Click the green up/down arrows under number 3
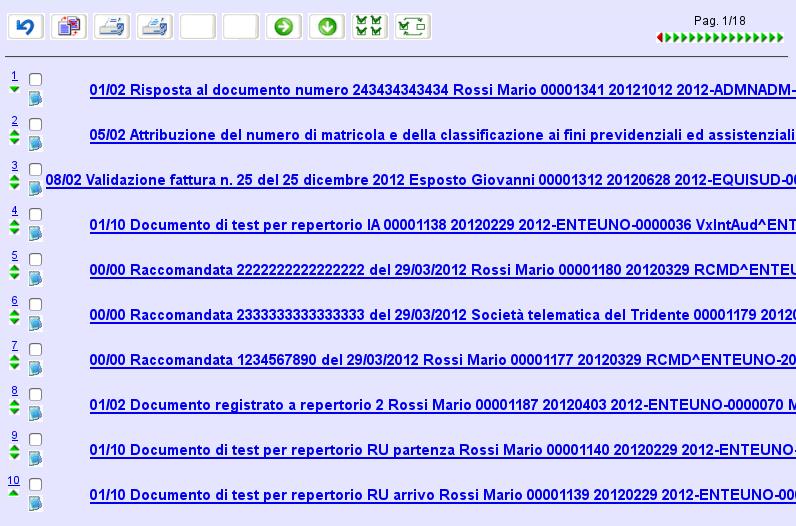The image size is (796, 526). pos(14,182)
